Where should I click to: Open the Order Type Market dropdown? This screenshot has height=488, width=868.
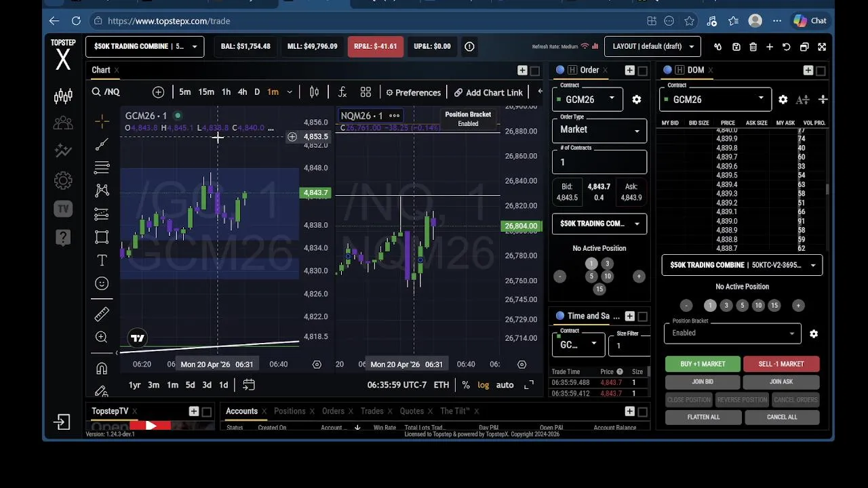(x=599, y=129)
